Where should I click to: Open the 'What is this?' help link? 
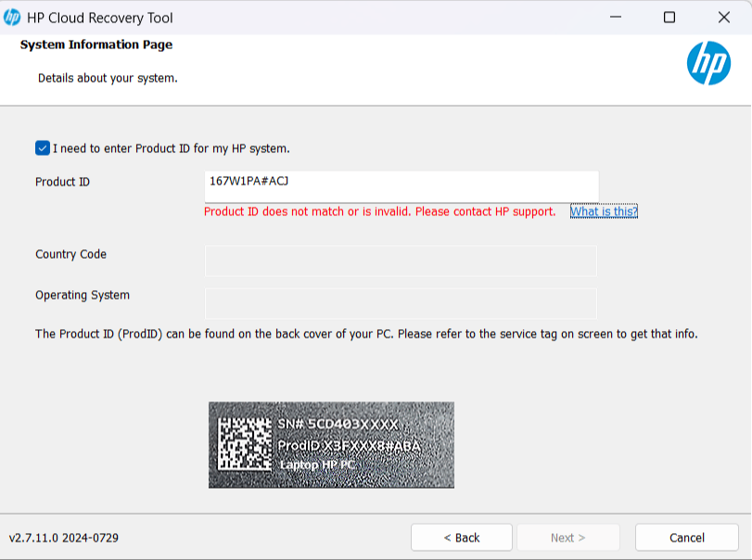[x=604, y=211]
